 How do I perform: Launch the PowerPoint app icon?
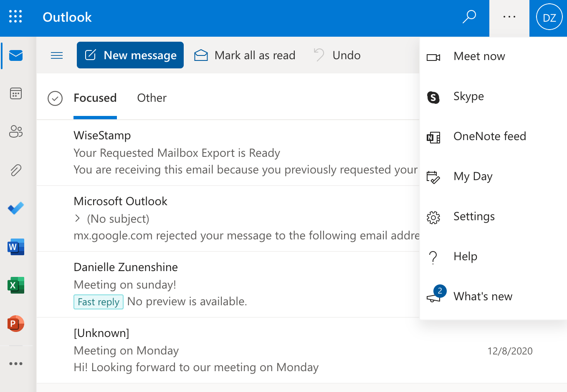click(16, 324)
